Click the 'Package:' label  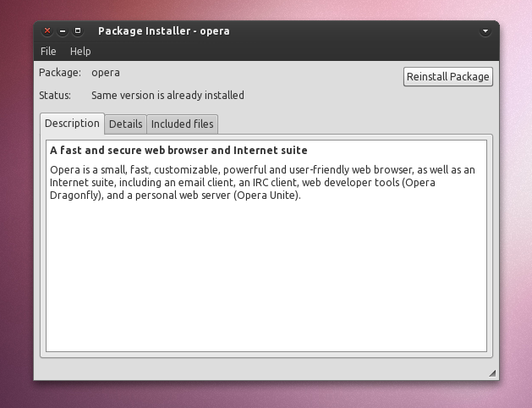(x=60, y=73)
